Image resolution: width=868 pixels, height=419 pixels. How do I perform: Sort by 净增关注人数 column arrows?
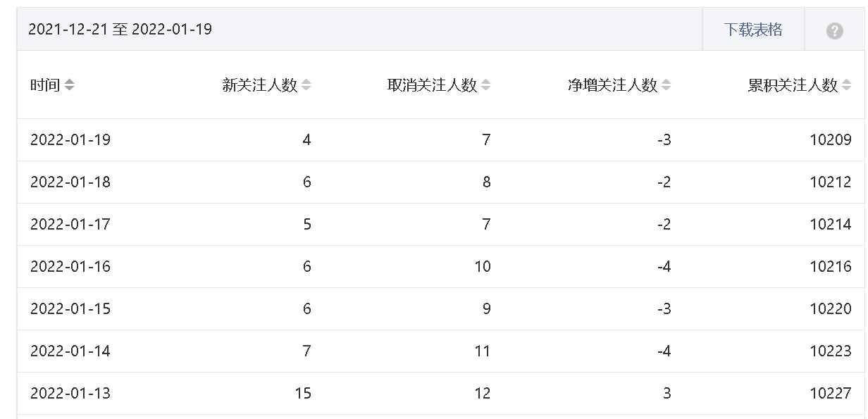click(666, 85)
